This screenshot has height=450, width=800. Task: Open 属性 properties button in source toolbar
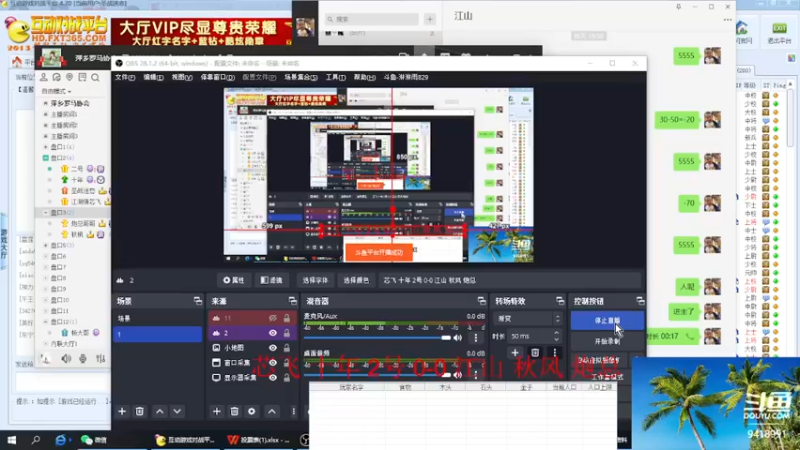(234, 281)
